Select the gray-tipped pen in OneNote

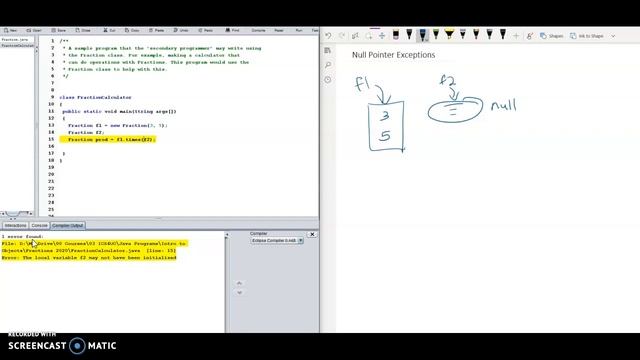point(463,35)
